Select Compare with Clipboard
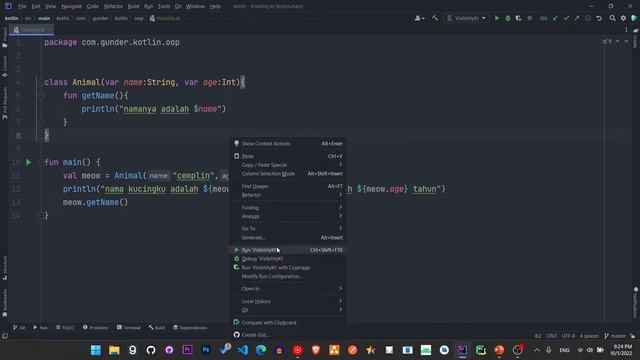Image resolution: width=640 pixels, height=360 pixels. pyautogui.click(x=288, y=322)
